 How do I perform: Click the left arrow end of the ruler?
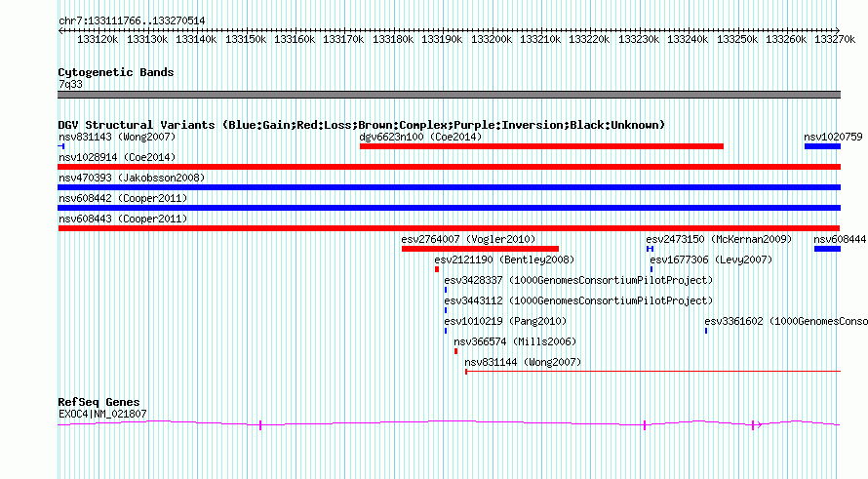pyautogui.click(x=60, y=30)
